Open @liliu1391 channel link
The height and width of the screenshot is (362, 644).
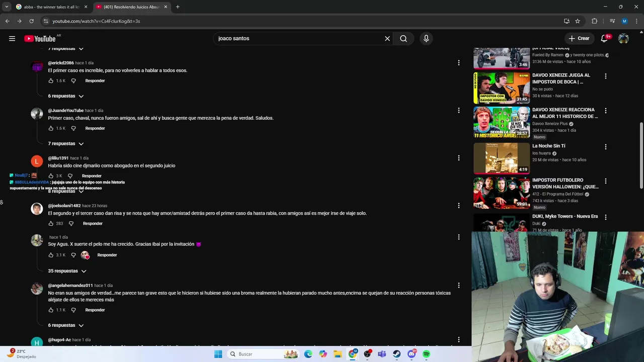tap(58, 158)
